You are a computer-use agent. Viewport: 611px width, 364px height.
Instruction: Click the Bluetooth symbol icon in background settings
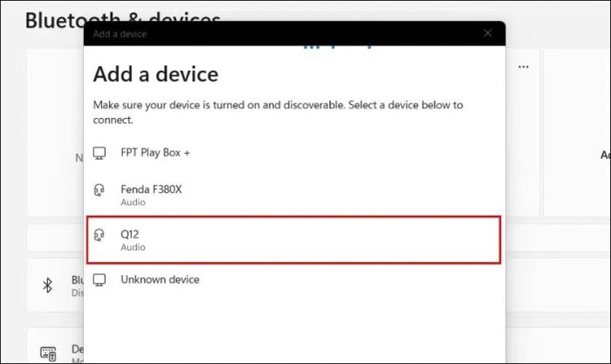point(49,285)
